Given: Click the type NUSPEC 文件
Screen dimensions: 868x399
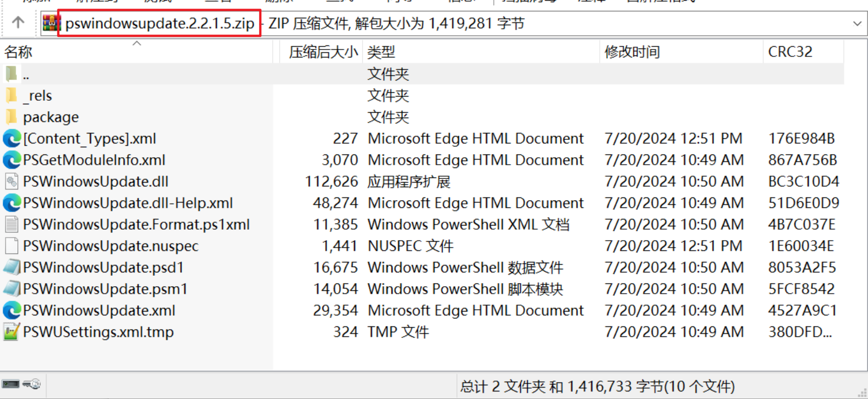Looking at the screenshot, I should coord(410,246).
